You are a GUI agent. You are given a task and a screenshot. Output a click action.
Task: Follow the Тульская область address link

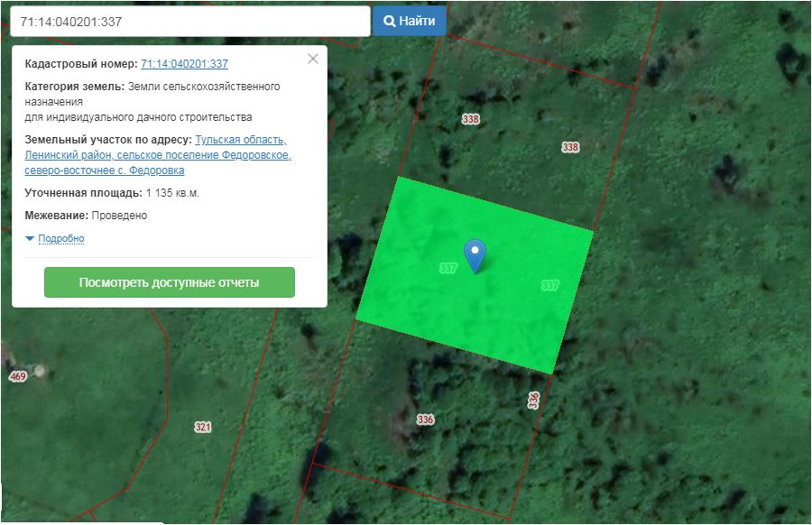pos(240,140)
